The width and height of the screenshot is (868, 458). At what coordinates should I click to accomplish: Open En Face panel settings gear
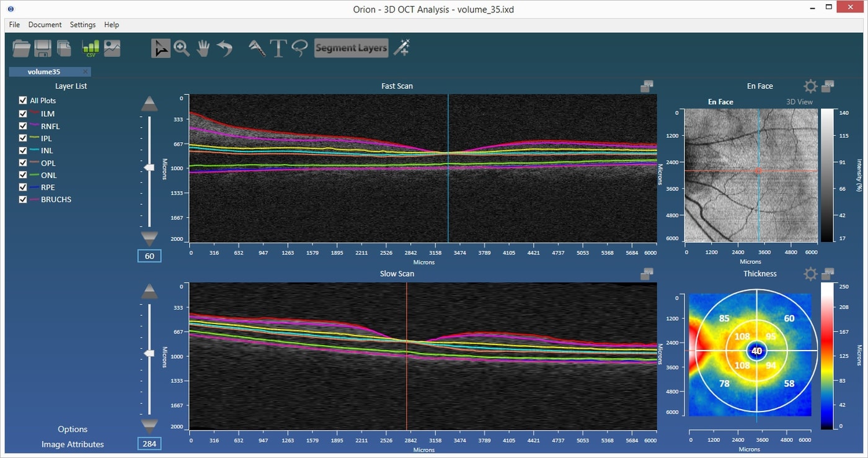click(810, 86)
